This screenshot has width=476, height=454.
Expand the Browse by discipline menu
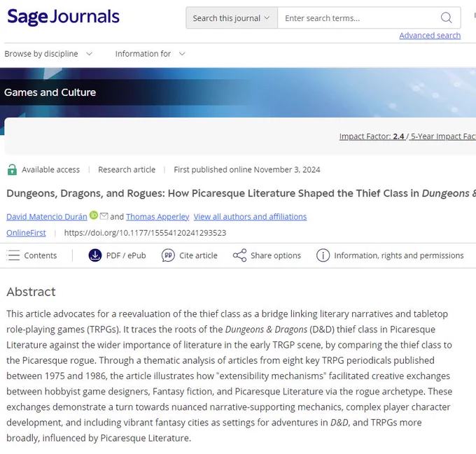[x=48, y=54]
